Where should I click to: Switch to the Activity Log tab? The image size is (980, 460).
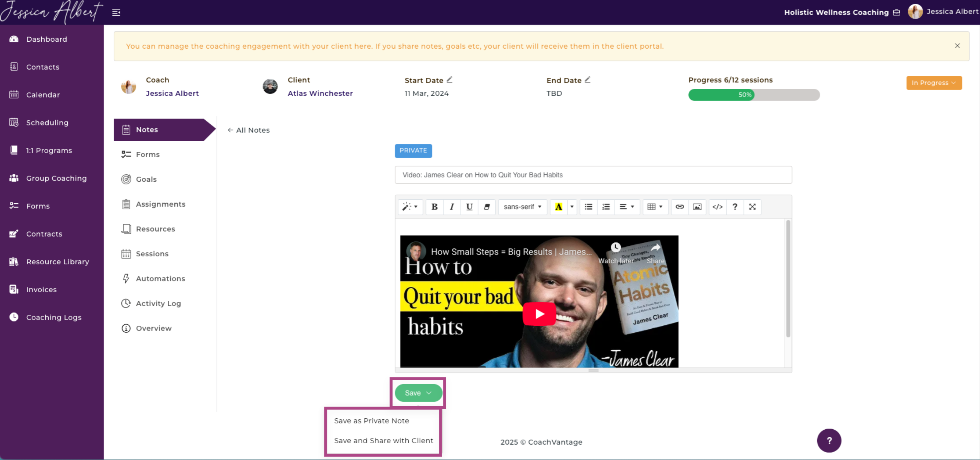click(x=151, y=303)
